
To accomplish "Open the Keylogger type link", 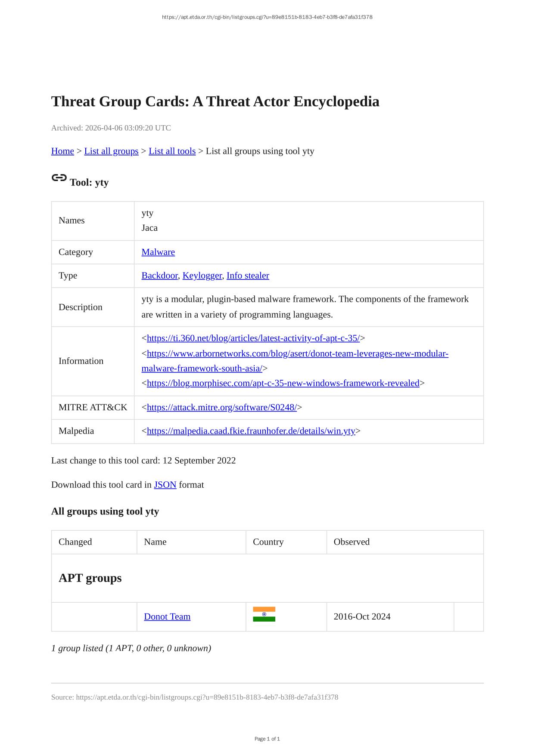I will pos(202,276).
